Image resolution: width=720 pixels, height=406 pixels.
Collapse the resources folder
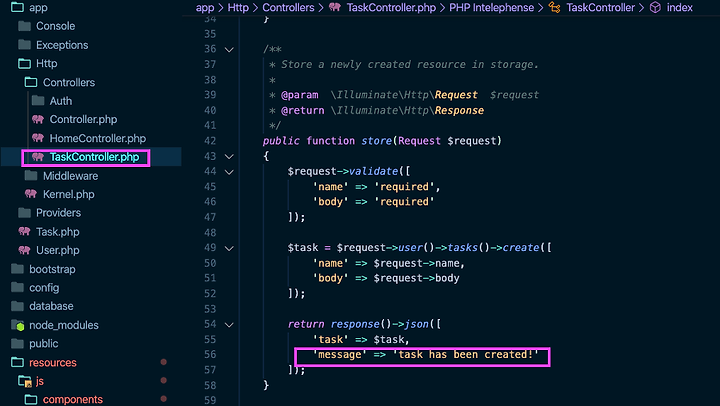click(x=53, y=362)
